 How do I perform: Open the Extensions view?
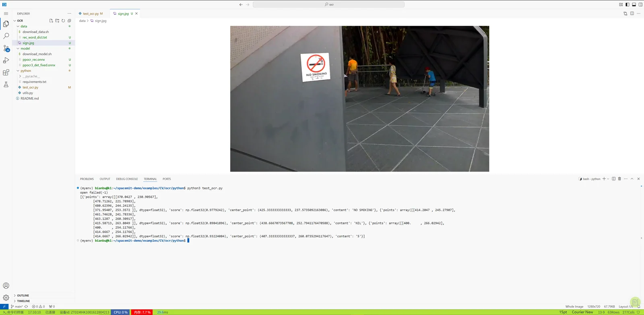6,73
